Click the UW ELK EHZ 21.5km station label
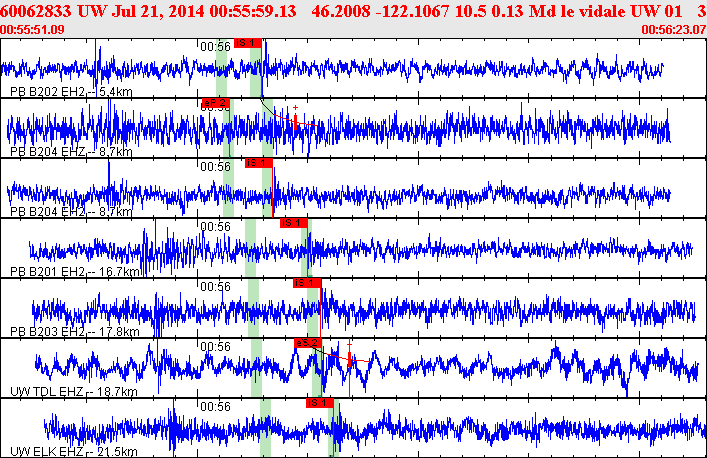 pos(73,452)
